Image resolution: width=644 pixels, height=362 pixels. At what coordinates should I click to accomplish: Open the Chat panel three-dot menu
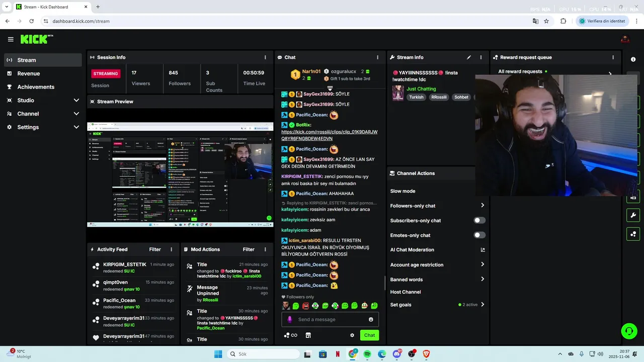[377, 57]
